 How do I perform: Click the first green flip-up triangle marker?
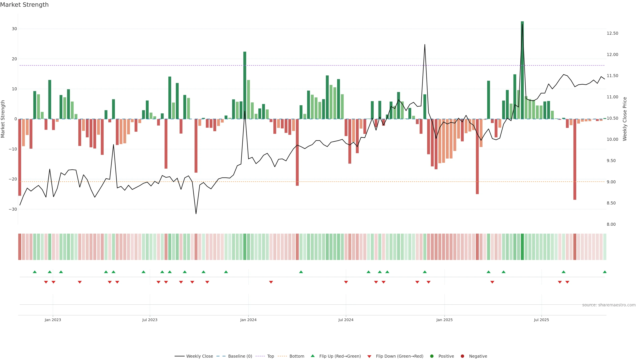35,272
